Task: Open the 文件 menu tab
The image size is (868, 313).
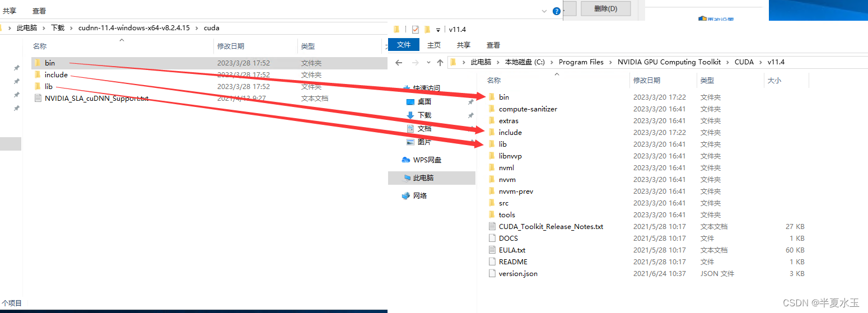Action: click(x=404, y=45)
